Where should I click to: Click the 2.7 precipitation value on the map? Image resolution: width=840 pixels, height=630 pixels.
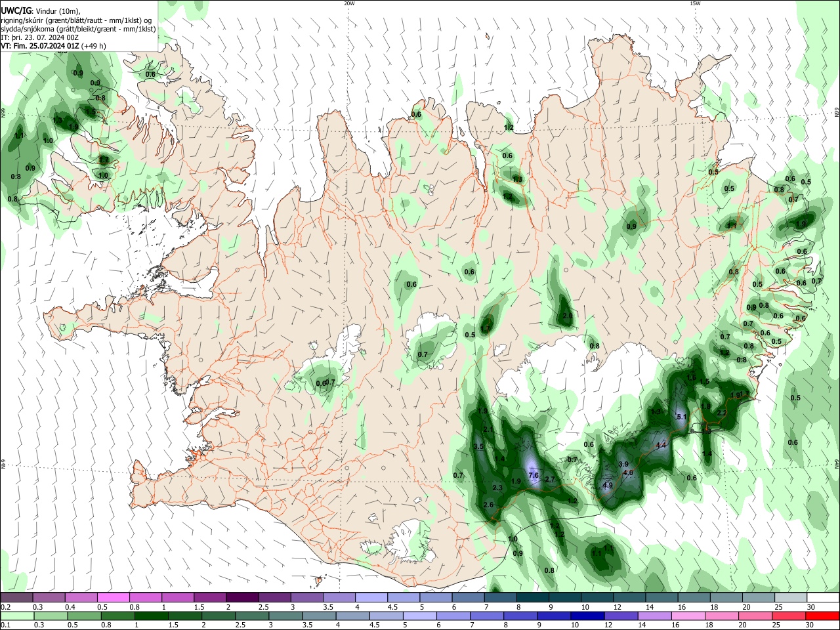pyautogui.click(x=550, y=480)
